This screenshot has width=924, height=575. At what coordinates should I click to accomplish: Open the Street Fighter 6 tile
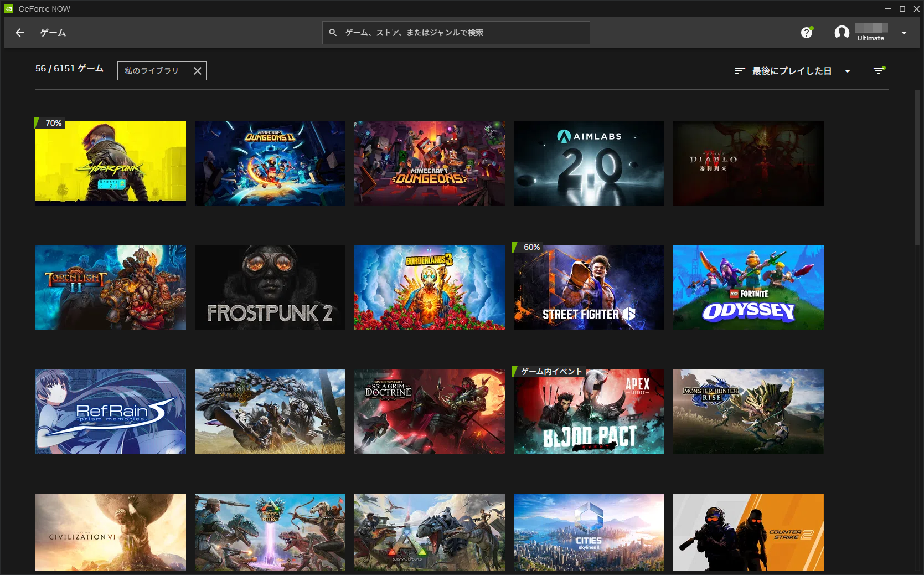(589, 287)
